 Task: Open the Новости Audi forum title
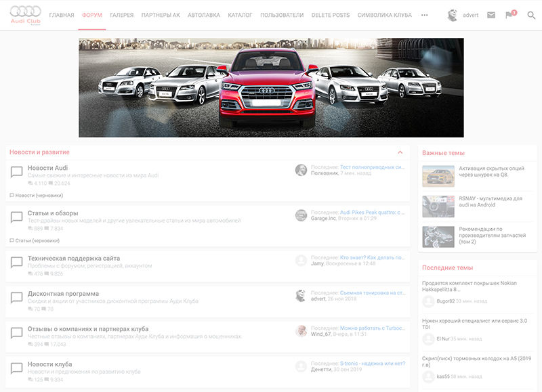coord(47,168)
